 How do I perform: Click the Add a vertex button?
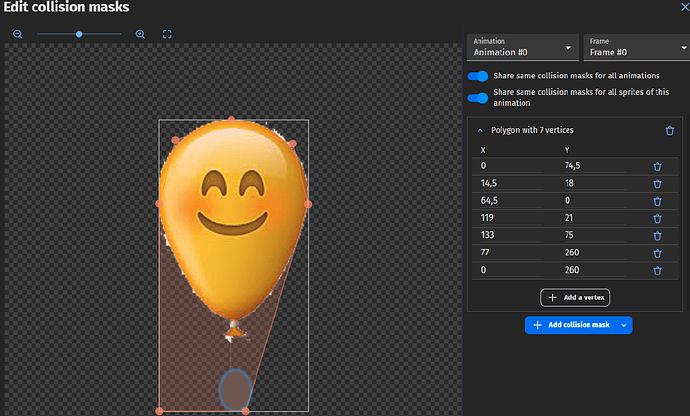coord(574,297)
